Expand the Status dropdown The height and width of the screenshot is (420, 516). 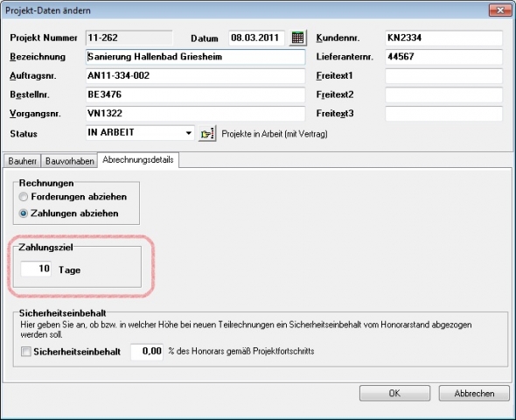click(188, 133)
